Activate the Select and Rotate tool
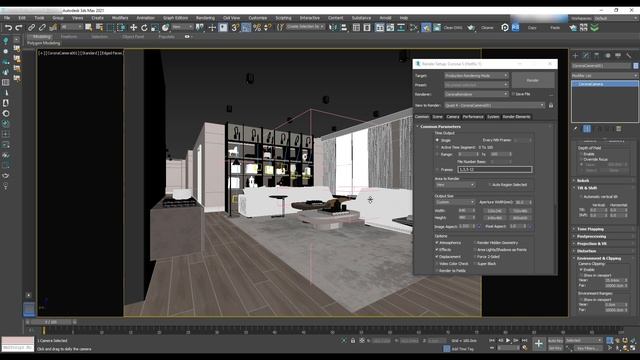This screenshot has width=640, height=360. point(144,27)
